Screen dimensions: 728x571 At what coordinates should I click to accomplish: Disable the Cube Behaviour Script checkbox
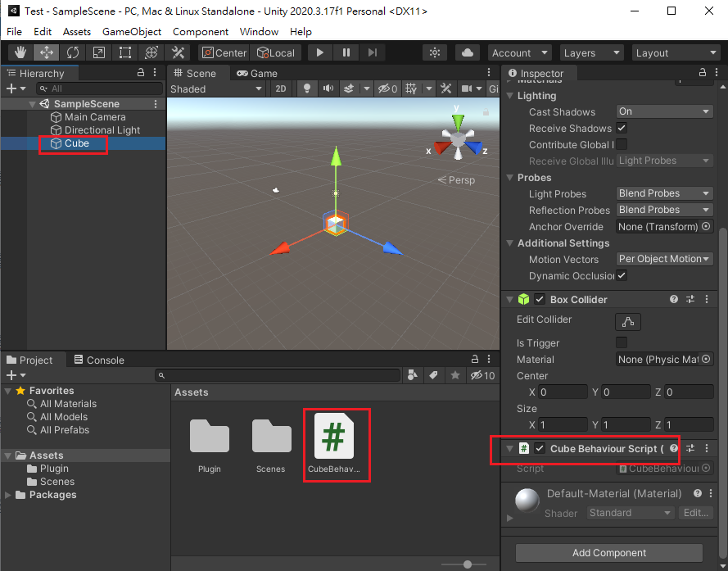click(540, 448)
